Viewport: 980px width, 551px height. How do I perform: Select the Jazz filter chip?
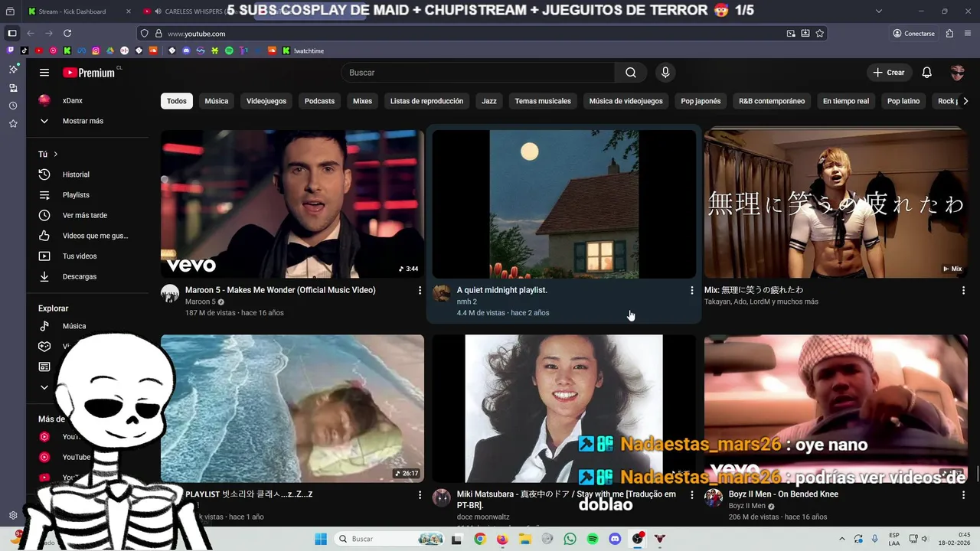[489, 101]
